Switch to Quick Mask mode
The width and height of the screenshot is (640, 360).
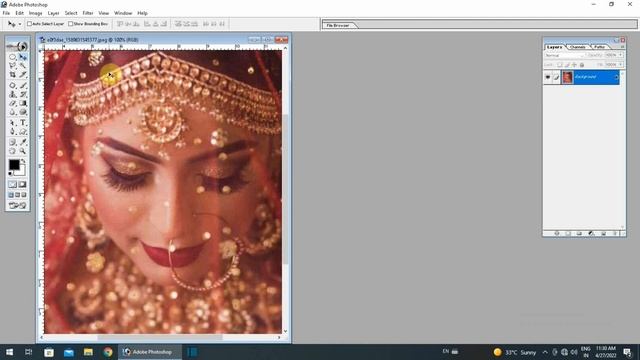click(22, 184)
